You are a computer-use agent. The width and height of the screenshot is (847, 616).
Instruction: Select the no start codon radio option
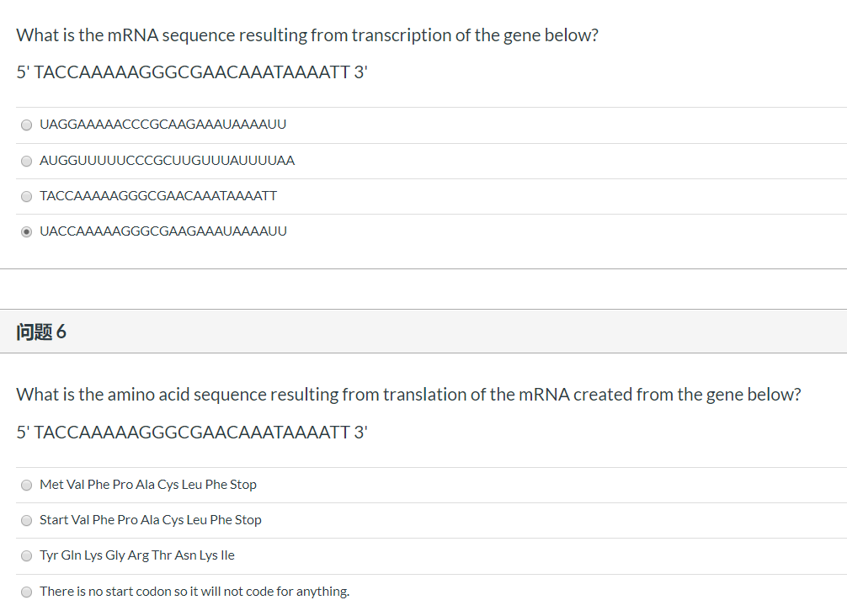pyautogui.click(x=26, y=592)
